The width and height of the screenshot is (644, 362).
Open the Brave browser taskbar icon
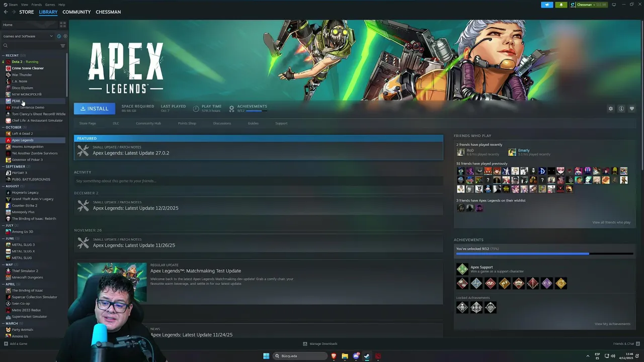point(334,356)
